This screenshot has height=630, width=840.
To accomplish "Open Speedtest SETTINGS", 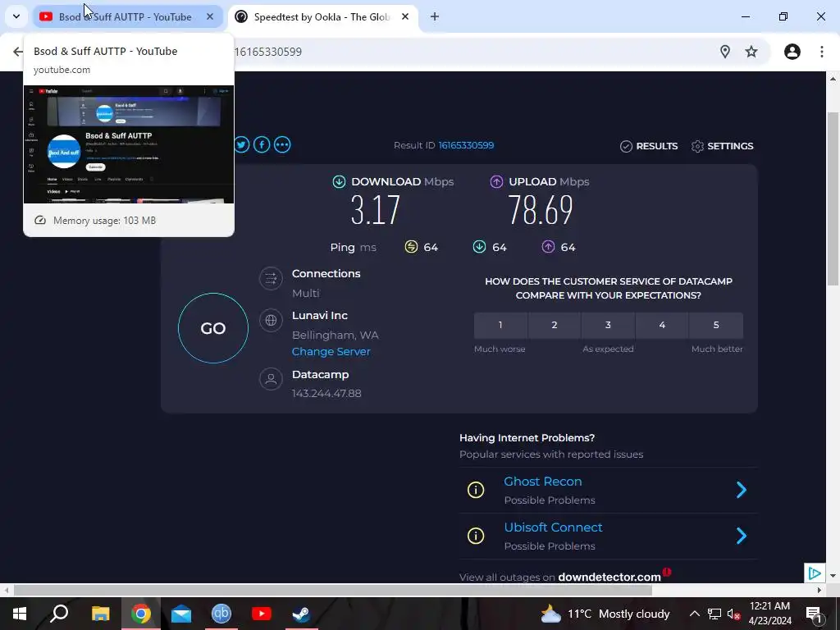I will pyautogui.click(x=722, y=146).
